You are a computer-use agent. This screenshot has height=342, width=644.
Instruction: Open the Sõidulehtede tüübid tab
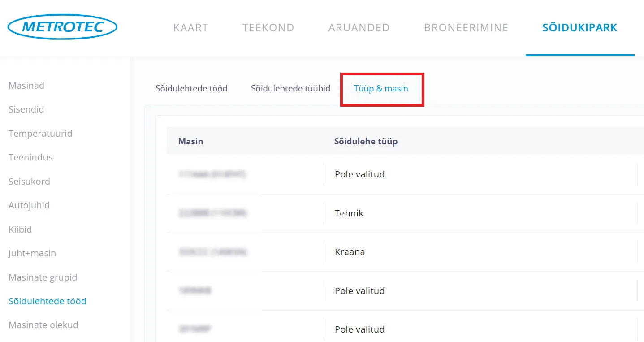290,89
